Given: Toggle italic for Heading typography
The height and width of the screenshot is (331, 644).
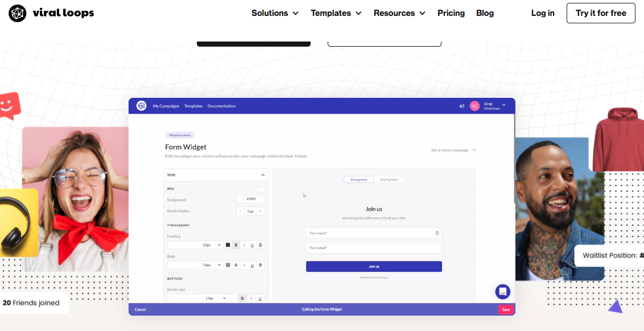Looking at the screenshot, I should pos(244,245).
